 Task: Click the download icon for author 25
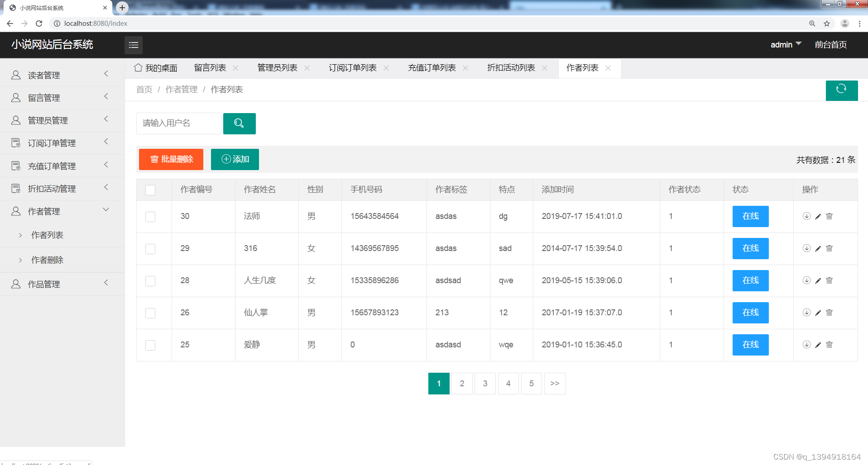(x=806, y=345)
